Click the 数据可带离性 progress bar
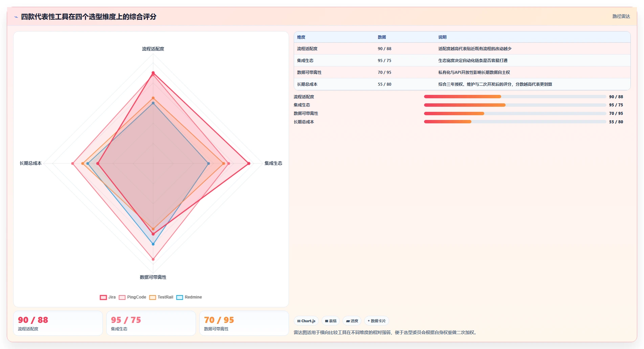 click(515, 114)
